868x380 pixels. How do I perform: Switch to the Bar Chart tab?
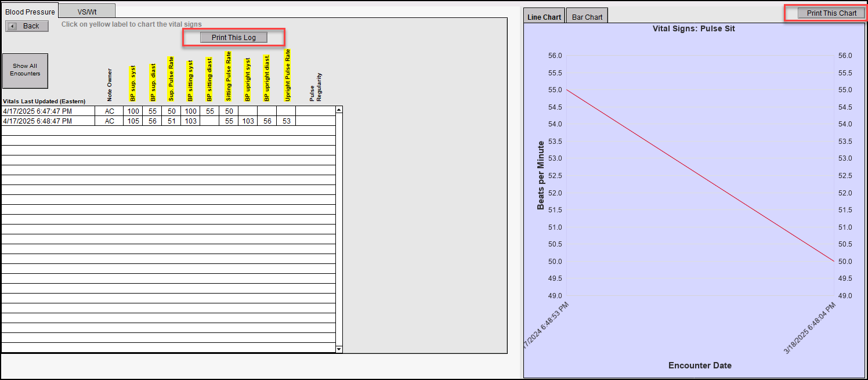tap(587, 17)
